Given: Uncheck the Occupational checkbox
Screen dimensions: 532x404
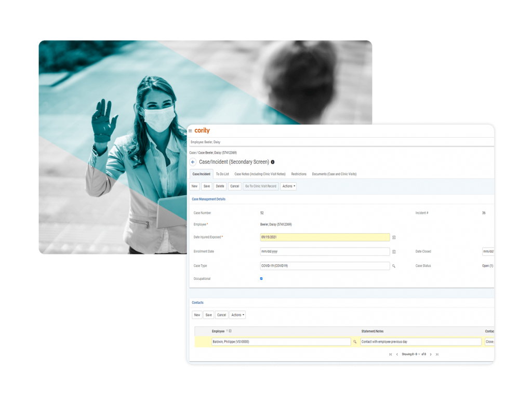Looking at the screenshot, I should click(261, 278).
